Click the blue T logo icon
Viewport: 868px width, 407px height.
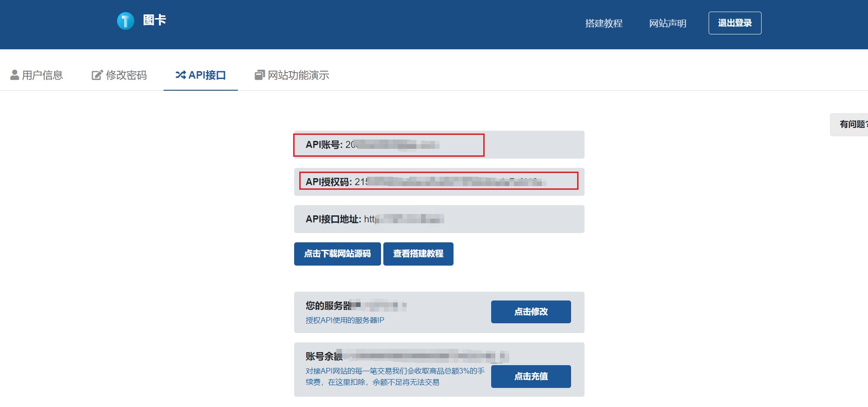(x=125, y=21)
